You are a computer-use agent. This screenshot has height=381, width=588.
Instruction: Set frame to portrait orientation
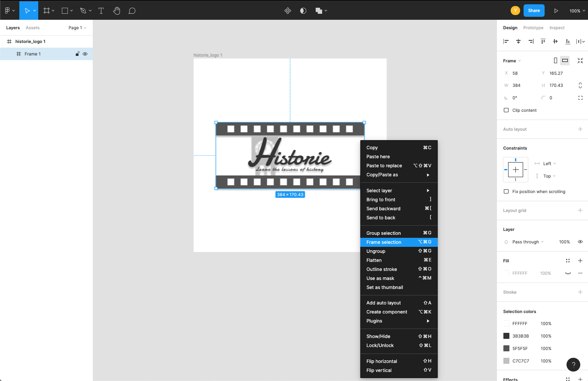(555, 61)
